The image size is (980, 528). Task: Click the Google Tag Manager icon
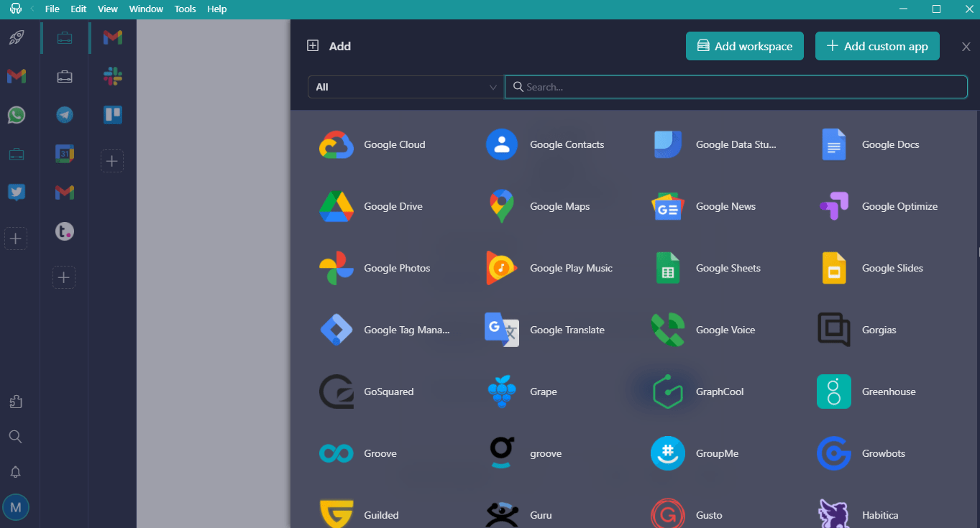coord(336,330)
